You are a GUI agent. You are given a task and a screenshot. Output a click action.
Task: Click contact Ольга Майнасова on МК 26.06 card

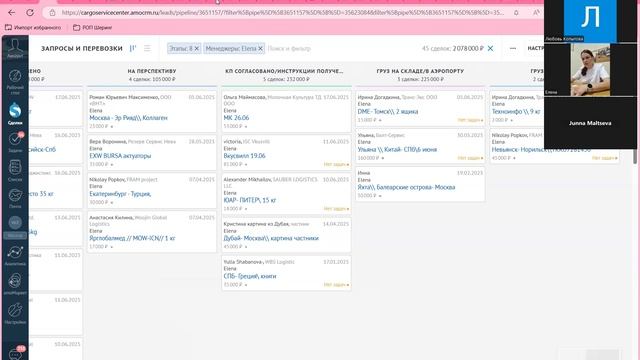(x=244, y=98)
